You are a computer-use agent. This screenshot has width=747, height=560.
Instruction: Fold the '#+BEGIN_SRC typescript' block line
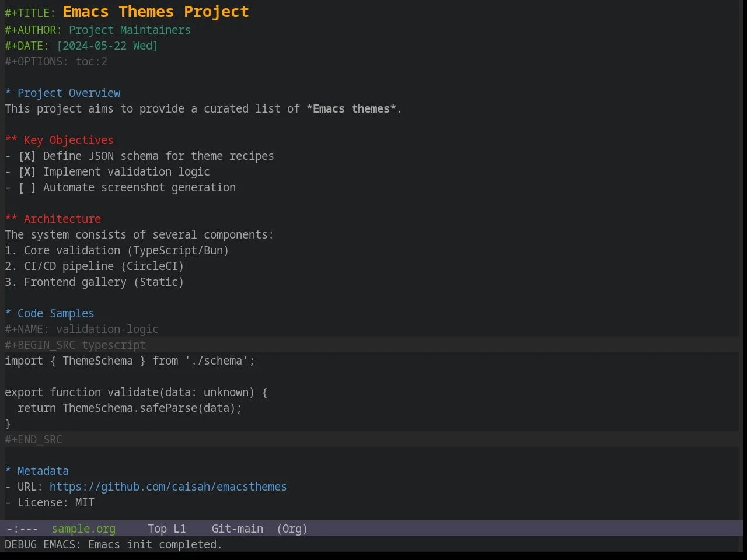click(x=75, y=345)
